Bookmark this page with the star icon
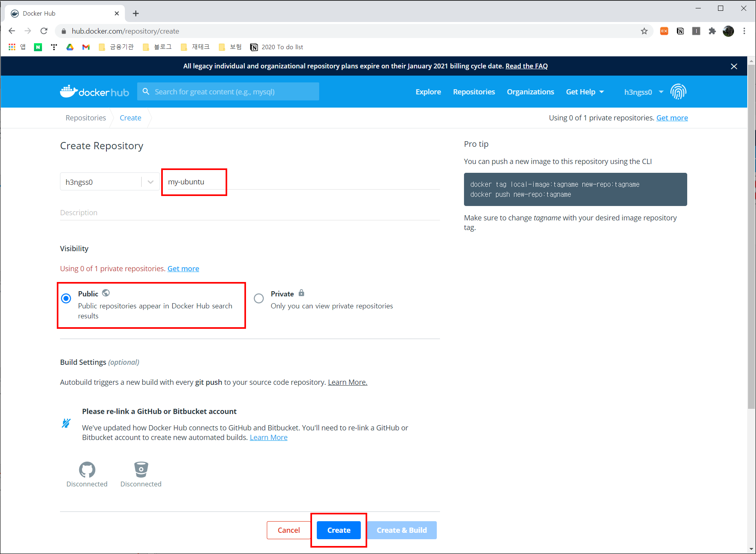 point(644,31)
